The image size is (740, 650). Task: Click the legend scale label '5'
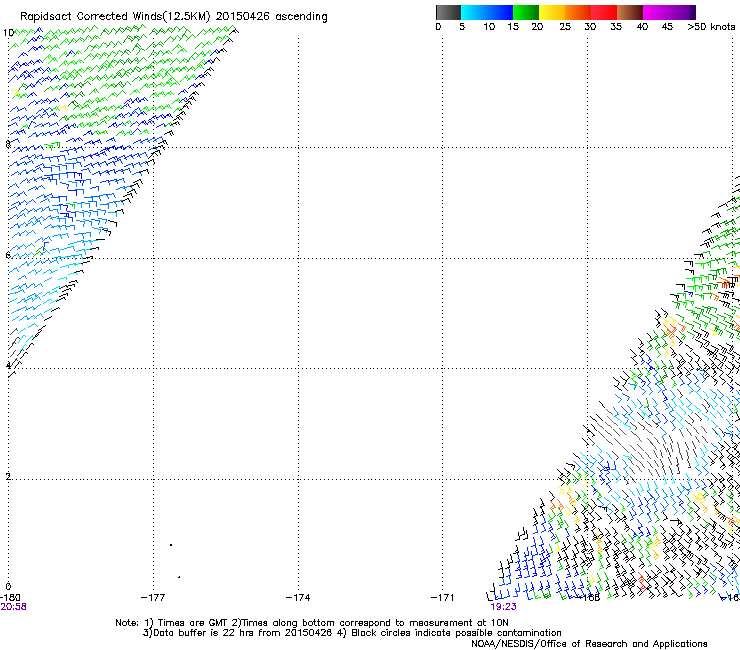462,27
